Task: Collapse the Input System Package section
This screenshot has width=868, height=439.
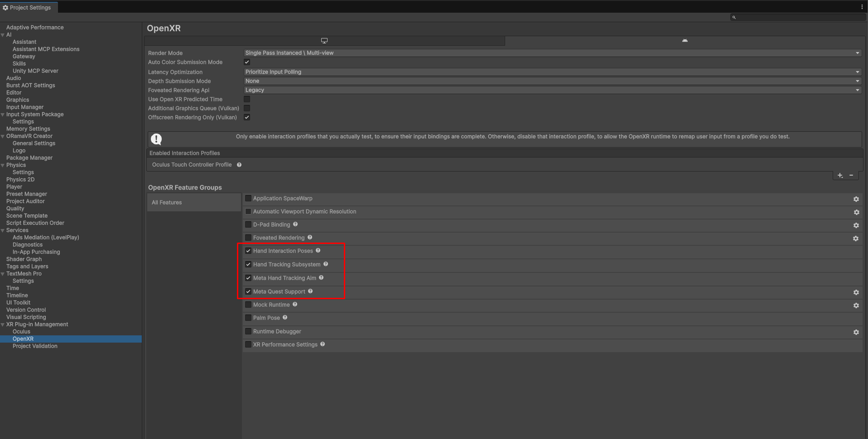Action: pyautogui.click(x=3, y=115)
